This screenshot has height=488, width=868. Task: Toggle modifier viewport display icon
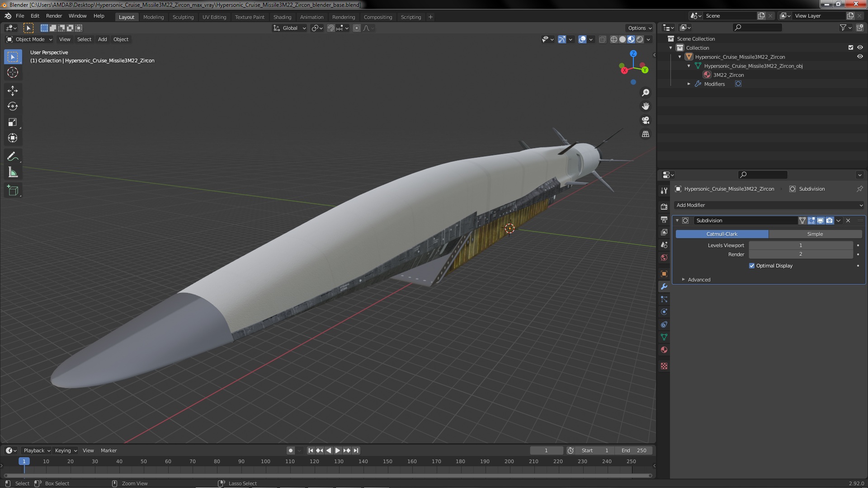tap(820, 221)
